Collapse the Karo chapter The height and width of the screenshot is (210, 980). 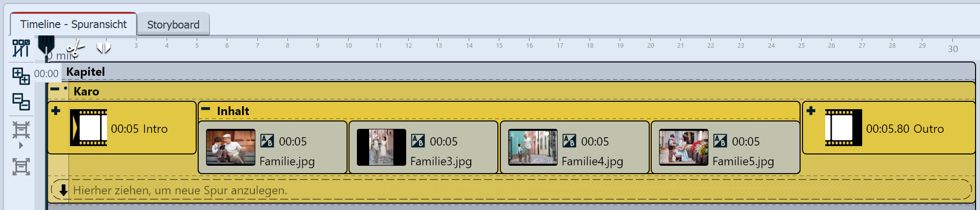[55, 90]
